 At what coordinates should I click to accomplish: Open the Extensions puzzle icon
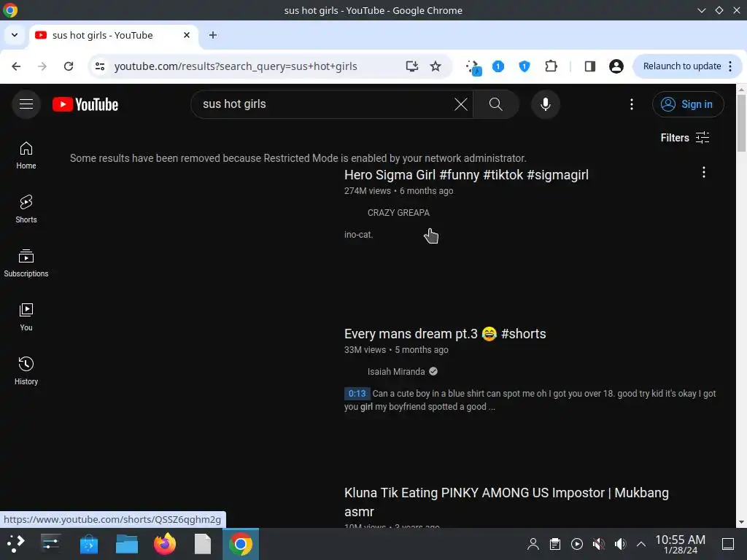(551, 66)
